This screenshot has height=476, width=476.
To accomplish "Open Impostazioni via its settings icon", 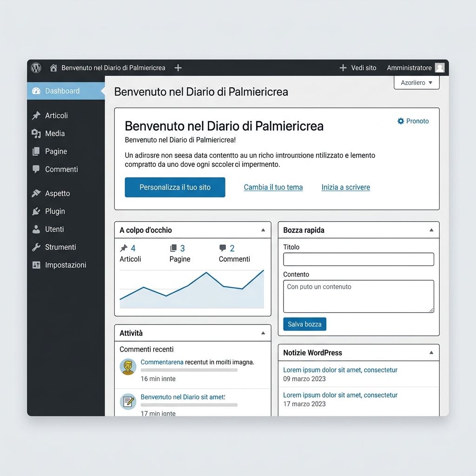I will pos(37,265).
